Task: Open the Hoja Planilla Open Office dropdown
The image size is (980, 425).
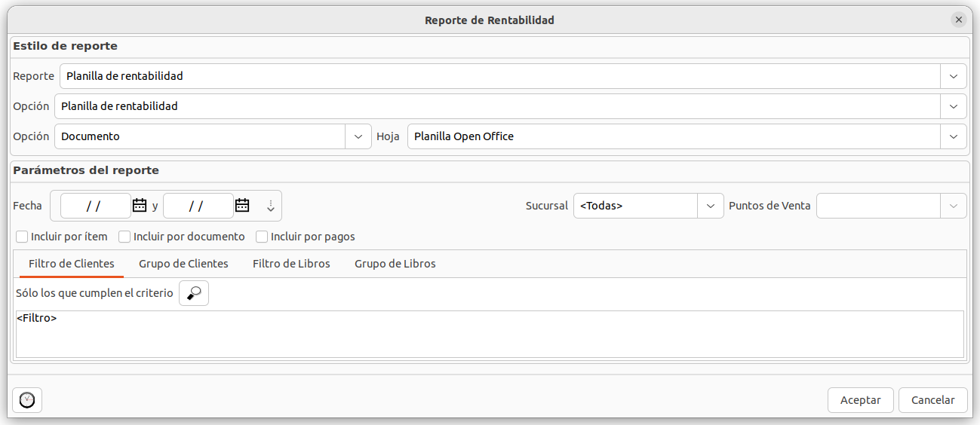Action: coord(954,136)
